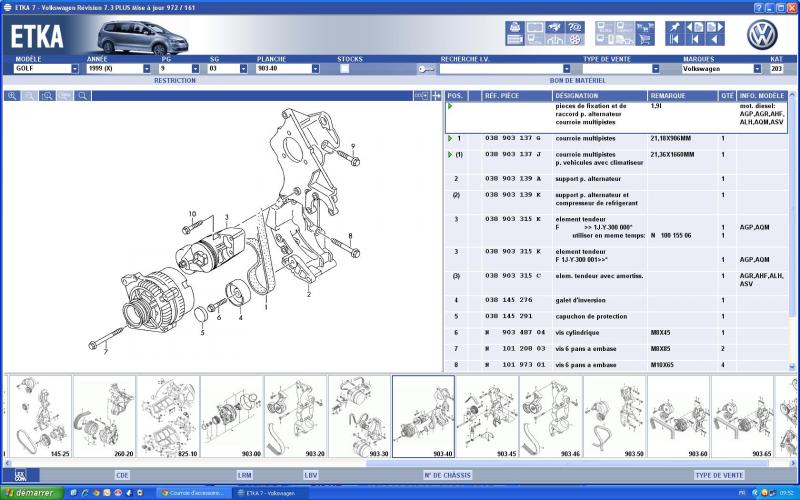Click the Volkswagen logo
This screenshot has width=800, height=500.
762,35
